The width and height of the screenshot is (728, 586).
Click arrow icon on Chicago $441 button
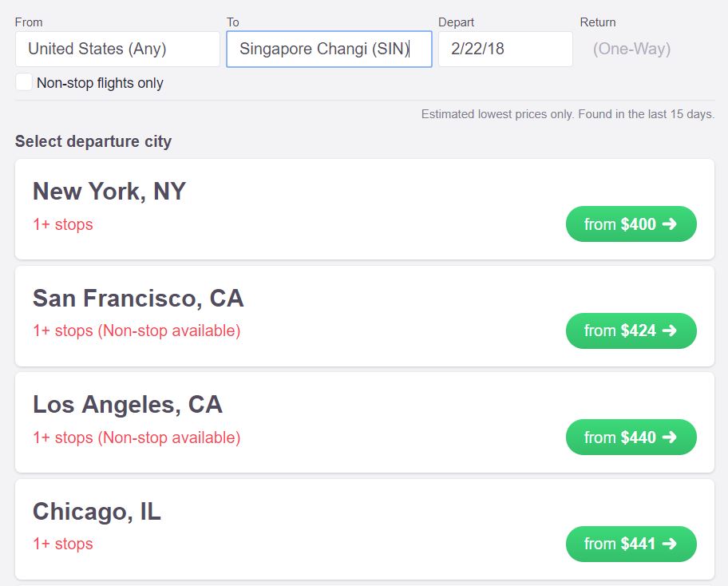click(670, 544)
